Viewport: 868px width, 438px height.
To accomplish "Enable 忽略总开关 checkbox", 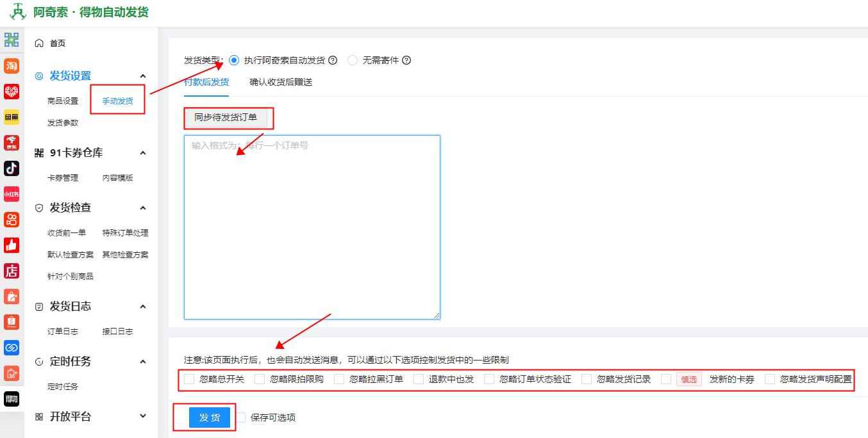I will pyautogui.click(x=189, y=379).
